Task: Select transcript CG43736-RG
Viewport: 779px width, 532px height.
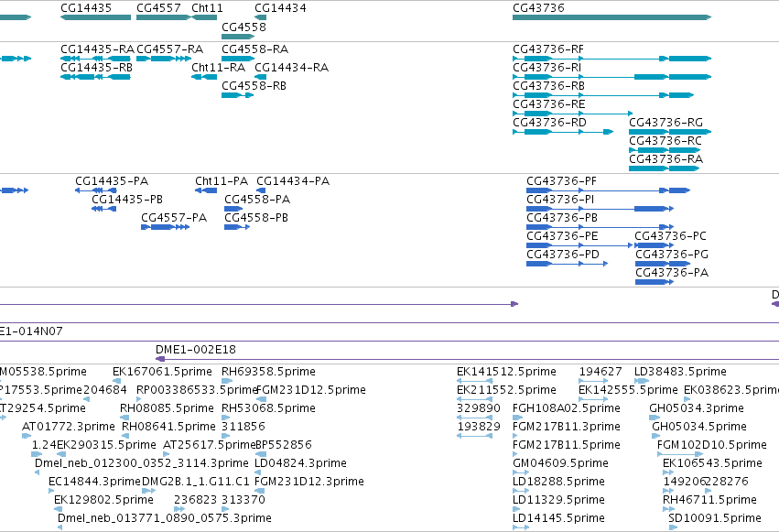Action: [x=670, y=132]
